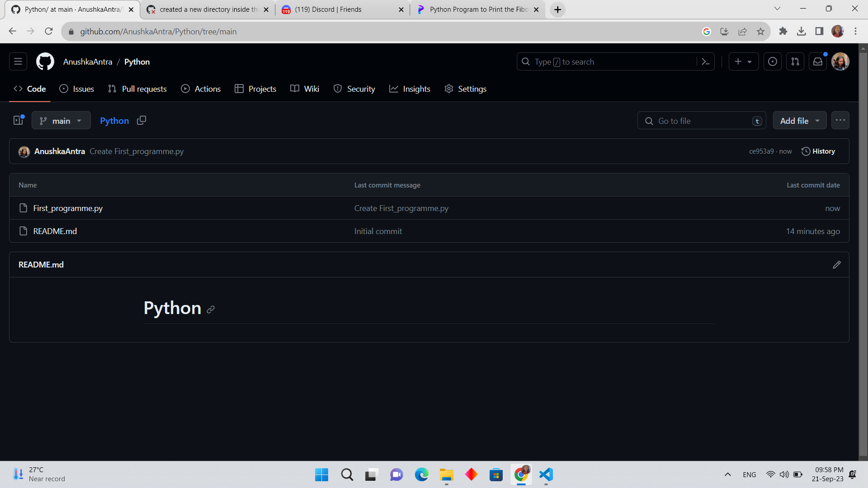868x488 pixels.
Task: Switch to the Insights tab
Action: 410,89
